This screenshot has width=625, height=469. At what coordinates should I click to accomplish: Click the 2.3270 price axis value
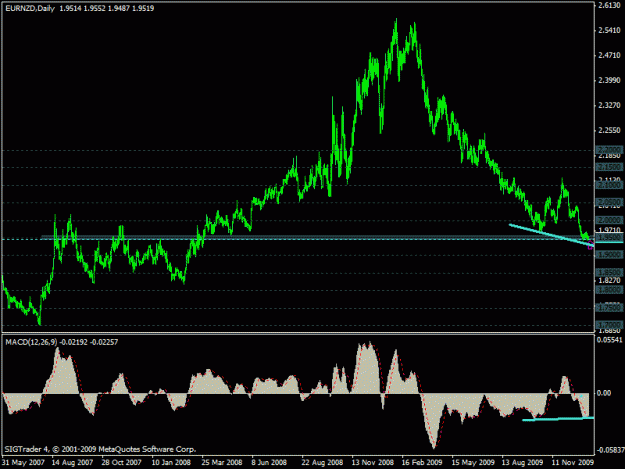tap(610, 106)
